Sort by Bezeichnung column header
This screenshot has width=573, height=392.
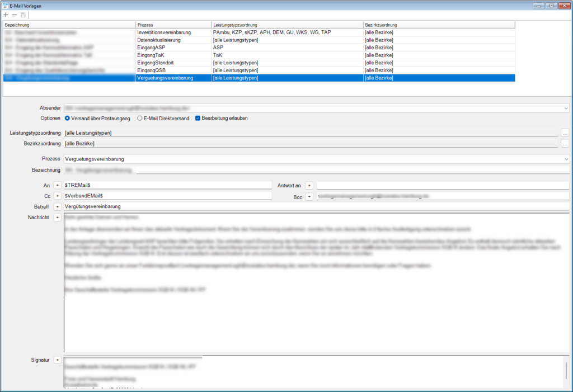click(x=69, y=25)
